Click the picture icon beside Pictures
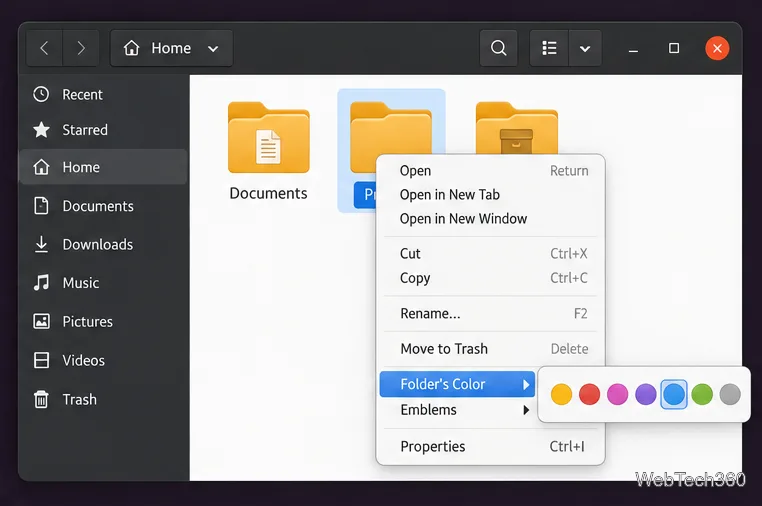The height and width of the screenshot is (506, 762). tap(41, 321)
